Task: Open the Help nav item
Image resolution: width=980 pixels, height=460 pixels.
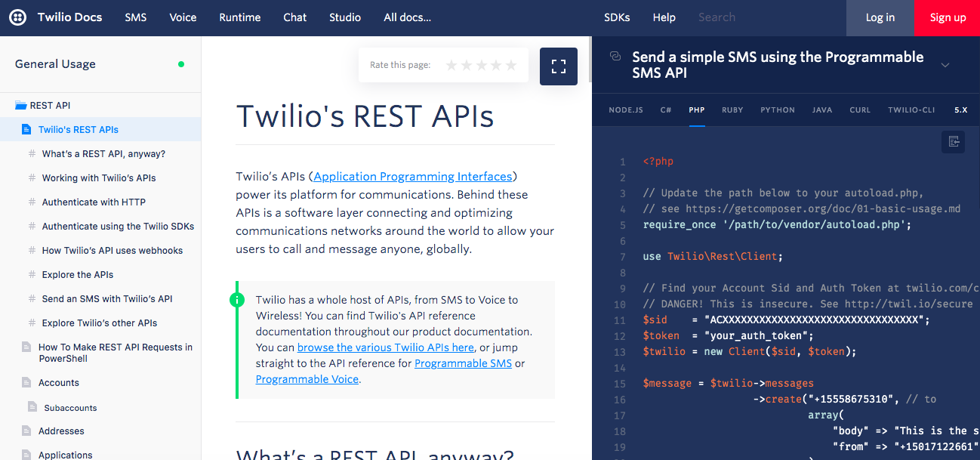Action: point(664,17)
